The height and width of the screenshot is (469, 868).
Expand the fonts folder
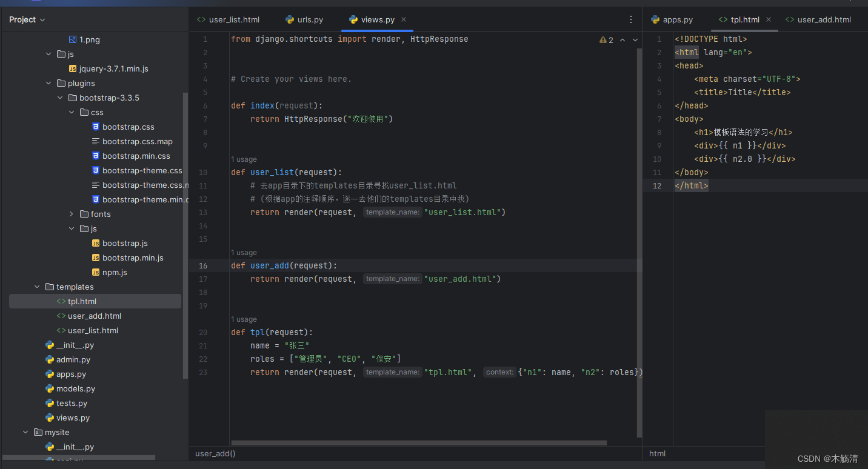point(72,214)
